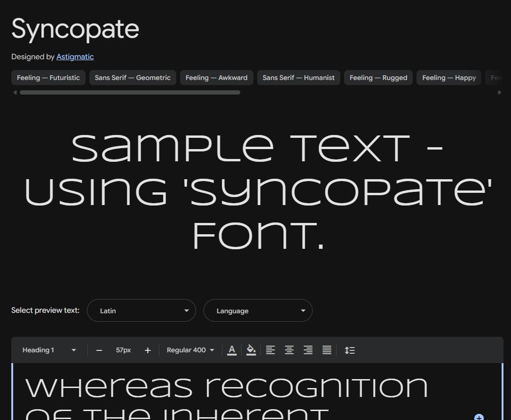511x420 pixels.
Task: Open the Language dropdown
Action: click(x=258, y=310)
